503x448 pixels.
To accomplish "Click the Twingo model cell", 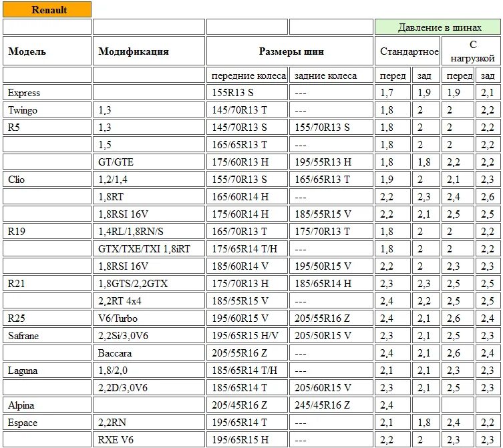I will 47,109.
